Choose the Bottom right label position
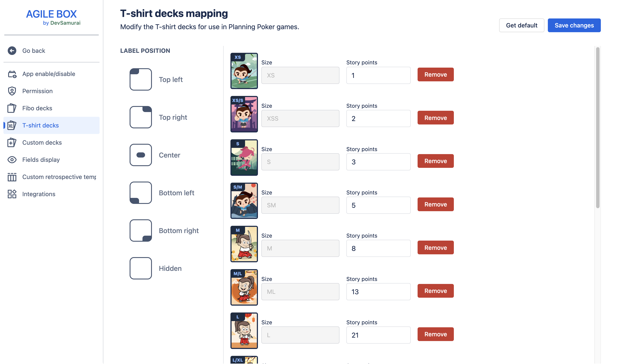The height and width of the screenshot is (364, 618). point(141,231)
